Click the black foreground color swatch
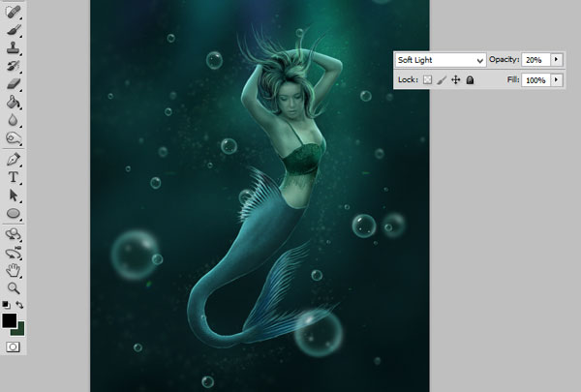 tap(9, 320)
